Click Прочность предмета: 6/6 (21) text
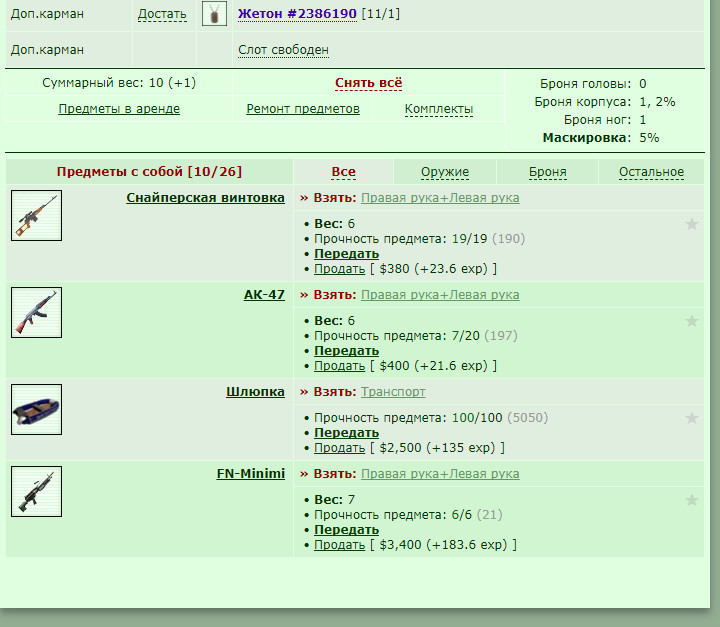Viewport: 720px width, 627px height. [x=408, y=514]
